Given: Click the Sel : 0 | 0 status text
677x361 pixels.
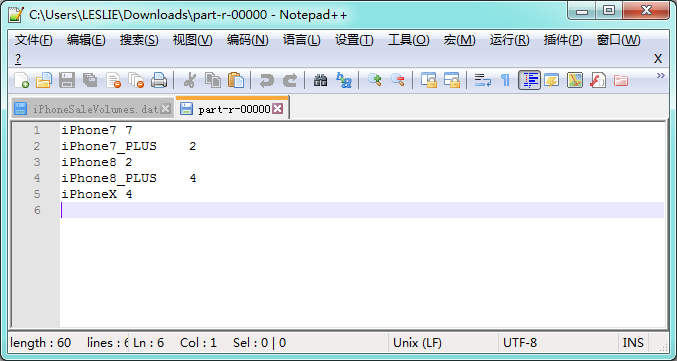Looking at the screenshot, I should [x=259, y=343].
